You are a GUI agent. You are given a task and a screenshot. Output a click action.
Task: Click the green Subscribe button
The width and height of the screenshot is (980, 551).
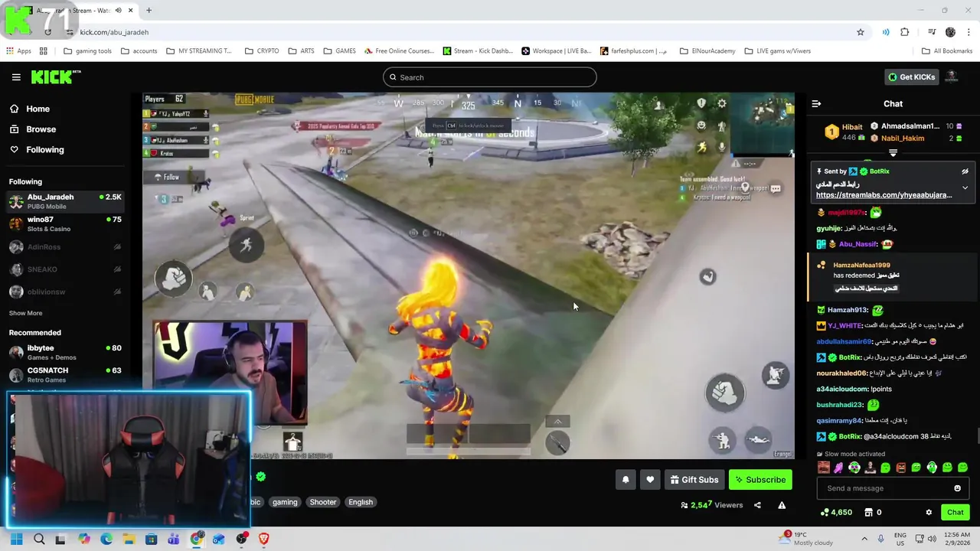tap(760, 480)
